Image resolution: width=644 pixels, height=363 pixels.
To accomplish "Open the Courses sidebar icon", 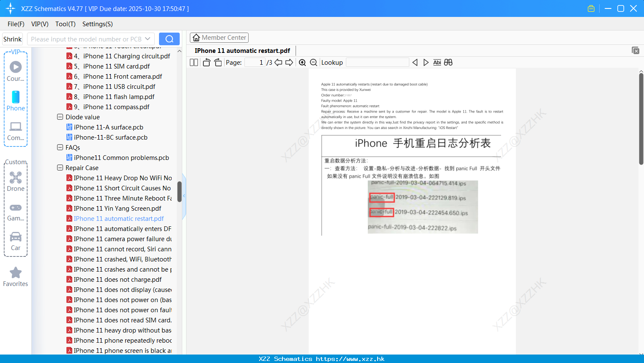I will (x=16, y=71).
